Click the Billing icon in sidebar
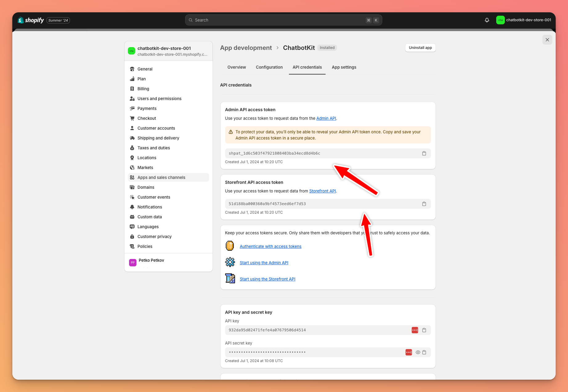Image resolution: width=568 pixels, height=392 pixels. [132, 89]
